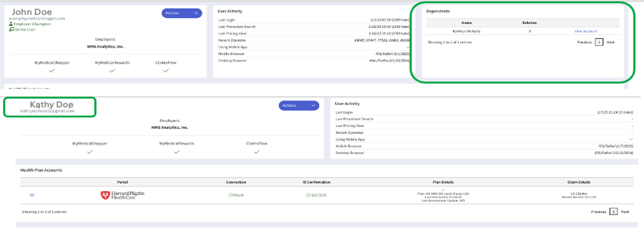The width and height of the screenshot is (644, 228).
Task: Toggle the eye icon in Health Plan Accounts row
Action: (32, 195)
